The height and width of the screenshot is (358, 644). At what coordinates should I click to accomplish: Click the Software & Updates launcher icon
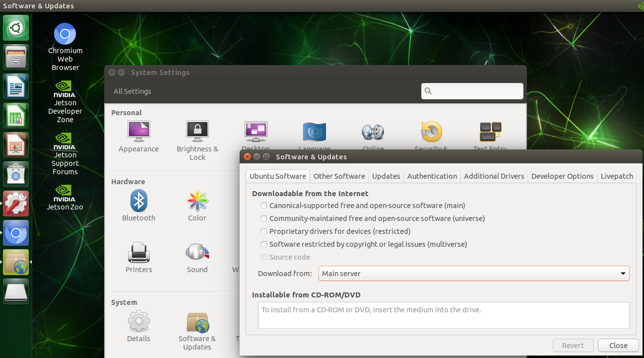point(16,262)
